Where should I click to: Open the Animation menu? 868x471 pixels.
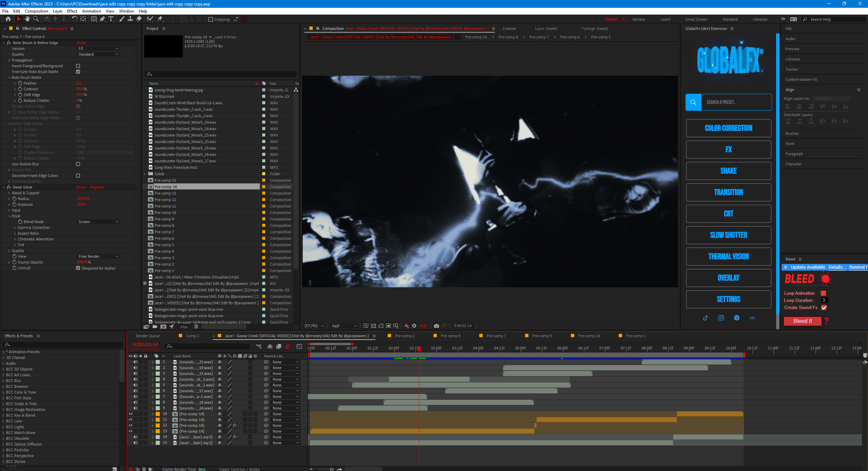[91, 11]
